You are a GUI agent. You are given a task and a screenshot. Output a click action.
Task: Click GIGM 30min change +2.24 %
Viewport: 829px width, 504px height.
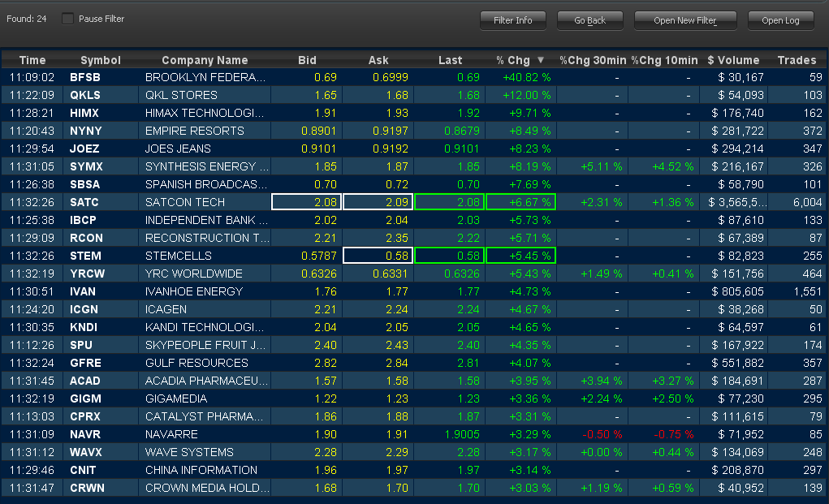click(602, 398)
